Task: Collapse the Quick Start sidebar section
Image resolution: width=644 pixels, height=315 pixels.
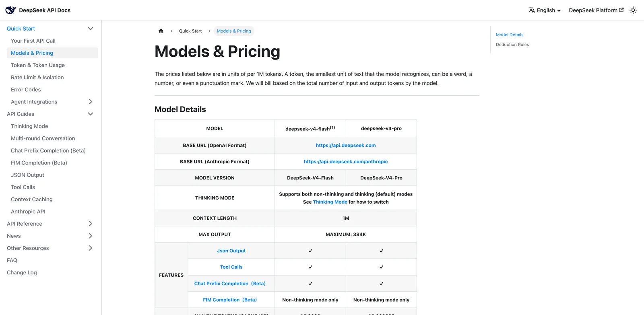Action: 91,29
